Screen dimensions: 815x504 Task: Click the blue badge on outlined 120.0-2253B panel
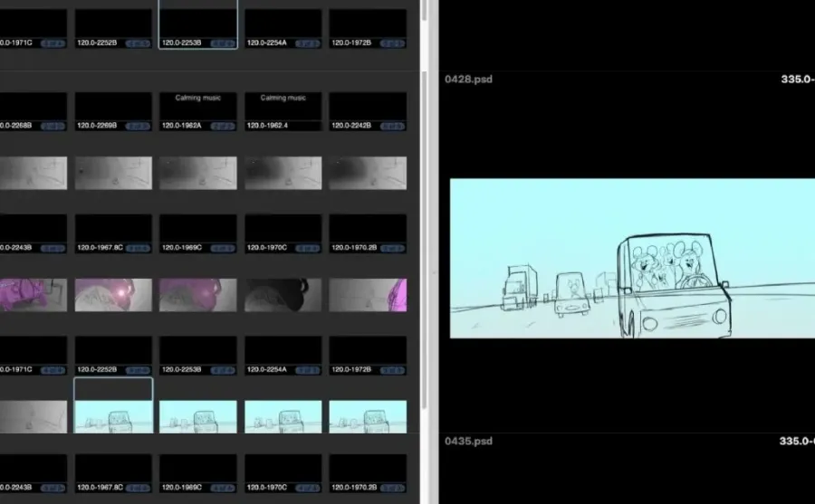pyautogui.click(x=223, y=43)
